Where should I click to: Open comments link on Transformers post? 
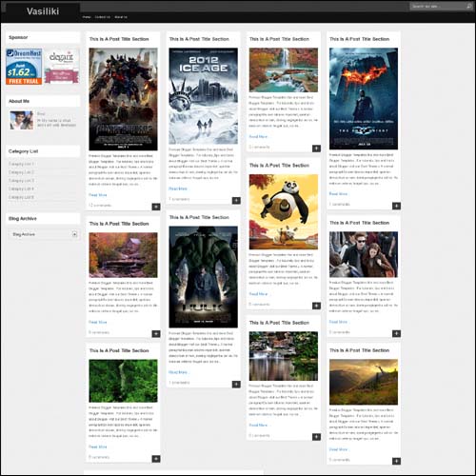point(100,206)
